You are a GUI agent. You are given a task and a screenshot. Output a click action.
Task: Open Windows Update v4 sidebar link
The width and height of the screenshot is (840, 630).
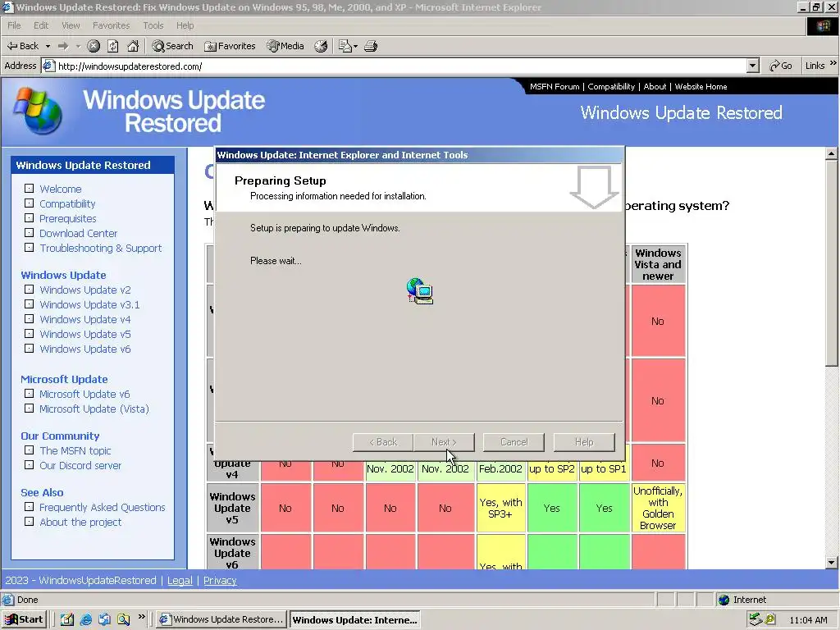point(85,319)
